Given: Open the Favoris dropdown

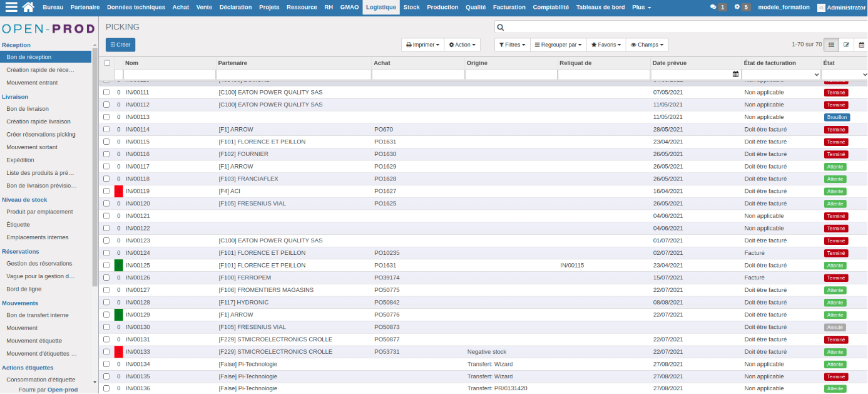Looking at the screenshot, I should tap(606, 45).
